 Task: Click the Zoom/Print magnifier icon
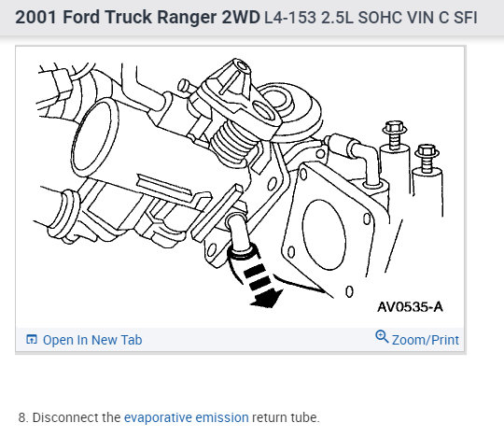382,337
